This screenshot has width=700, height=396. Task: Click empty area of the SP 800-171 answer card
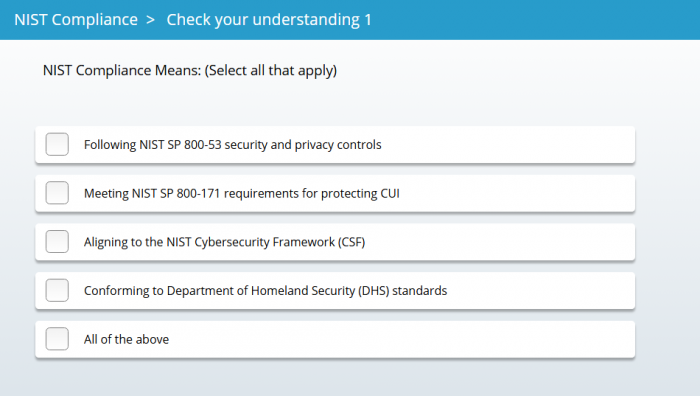click(518, 193)
